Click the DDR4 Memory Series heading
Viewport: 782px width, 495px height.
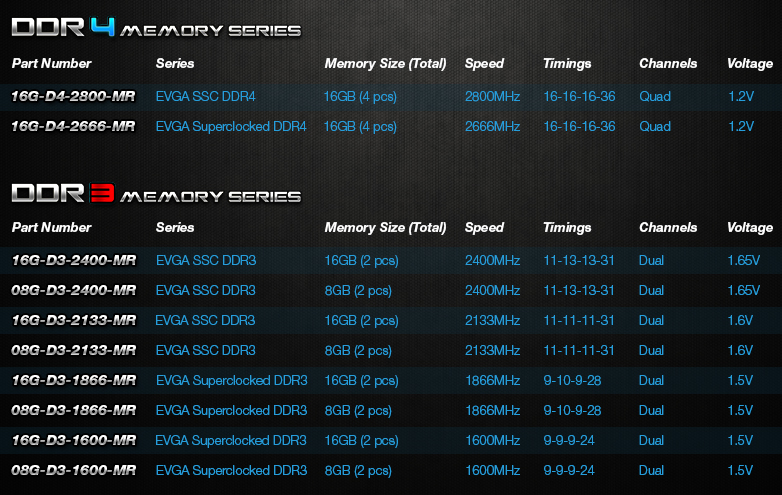point(156,28)
